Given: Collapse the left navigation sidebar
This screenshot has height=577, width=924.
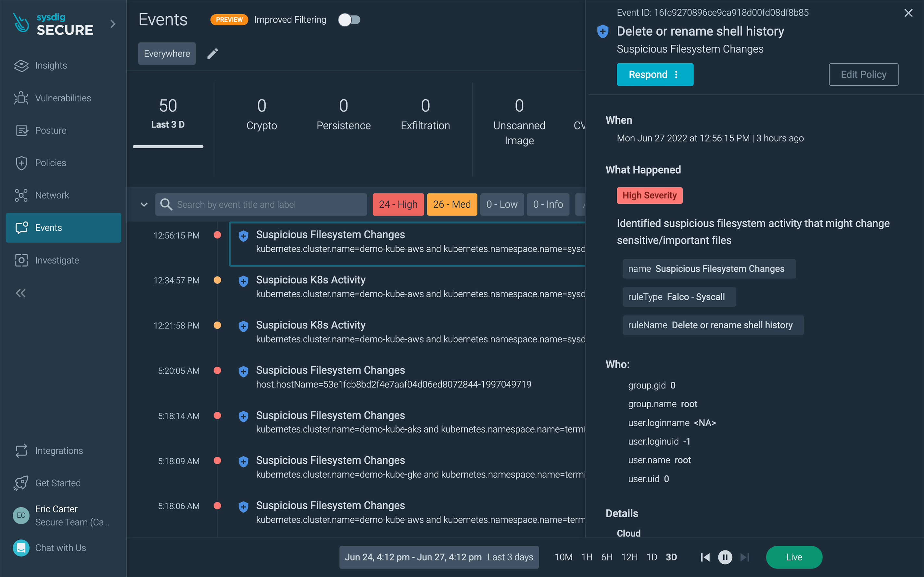Looking at the screenshot, I should [x=20, y=293].
